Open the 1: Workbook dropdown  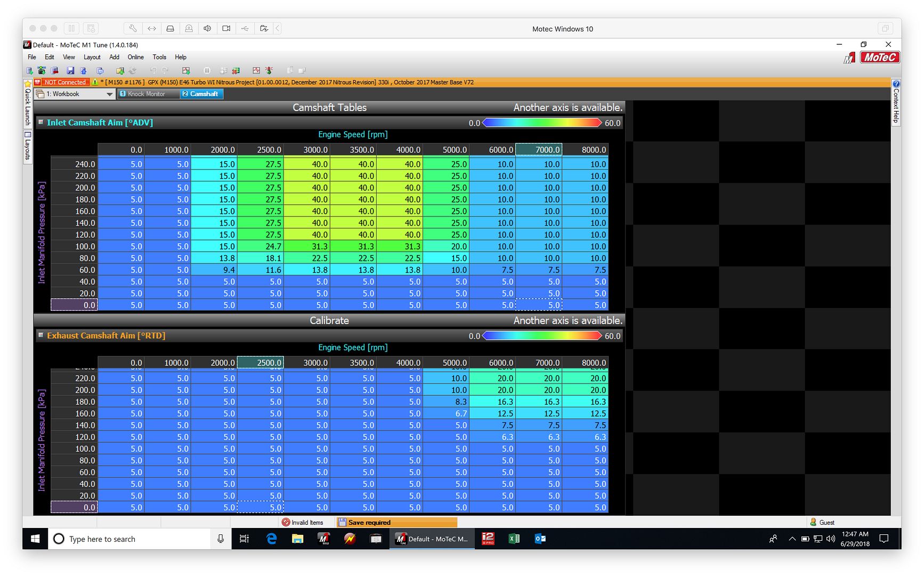click(x=75, y=94)
